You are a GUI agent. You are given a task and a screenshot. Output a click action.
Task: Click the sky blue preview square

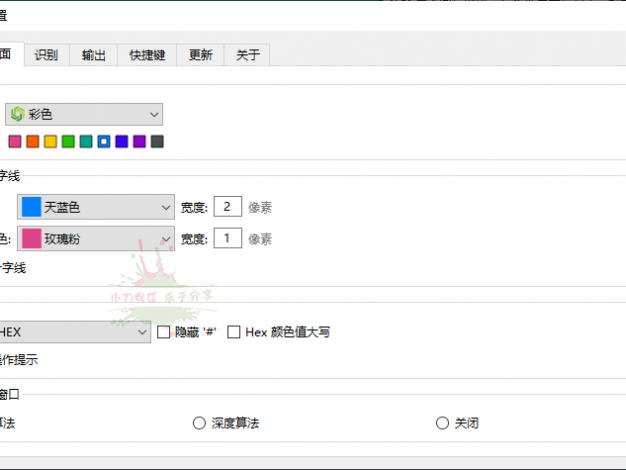coord(32,207)
